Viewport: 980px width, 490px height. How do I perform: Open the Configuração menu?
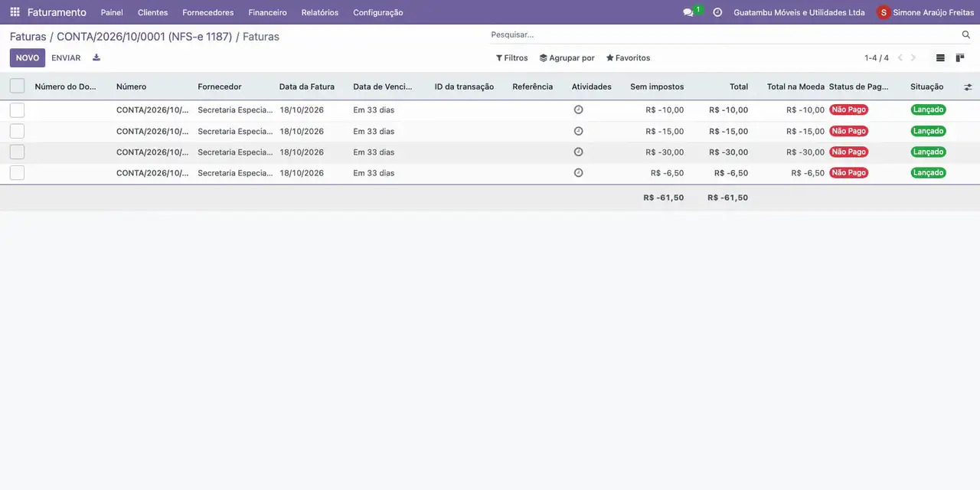pos(378,12)
